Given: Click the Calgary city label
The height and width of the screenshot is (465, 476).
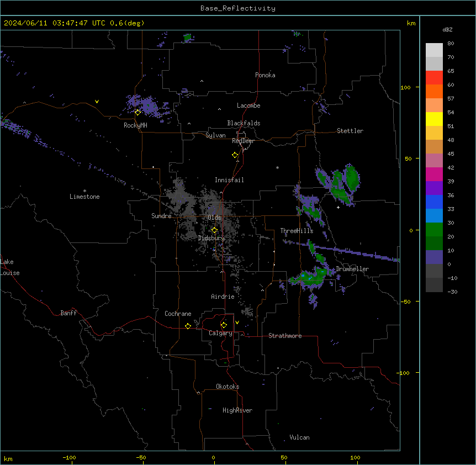Looking at the screenshot, I should [220, 333].
